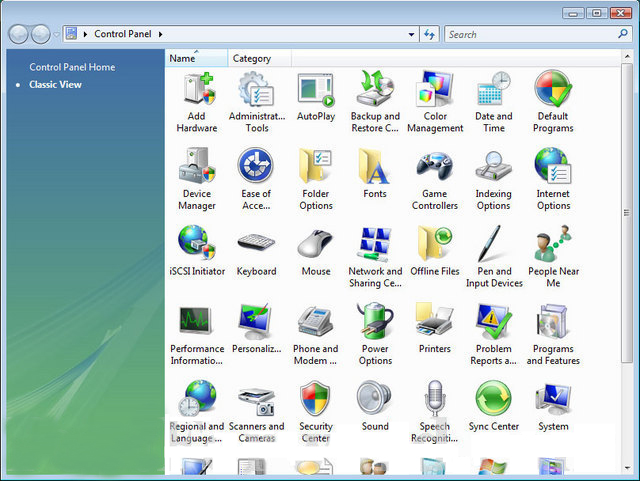Open Administrative Tools
Image resolution: width=640 pixels, height=481 pixels.
[x=256, y=102]
